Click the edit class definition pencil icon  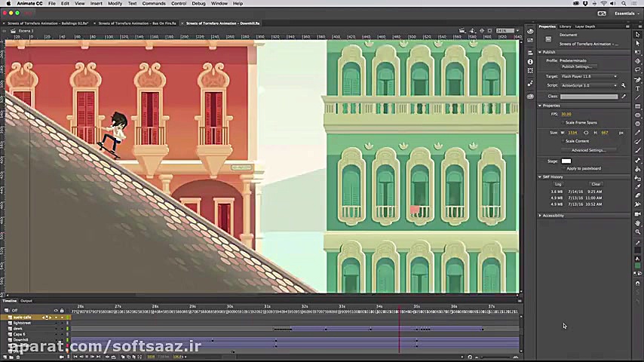(624, 97)
